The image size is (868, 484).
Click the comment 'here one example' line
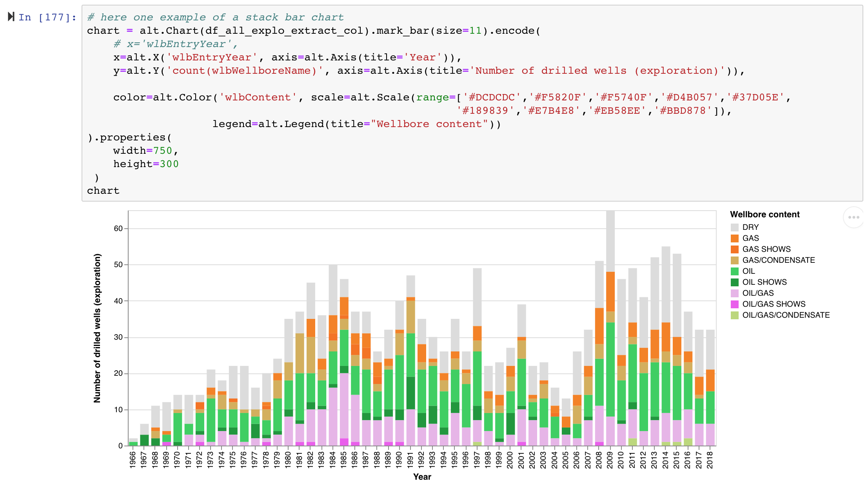(x=215, y=17)
